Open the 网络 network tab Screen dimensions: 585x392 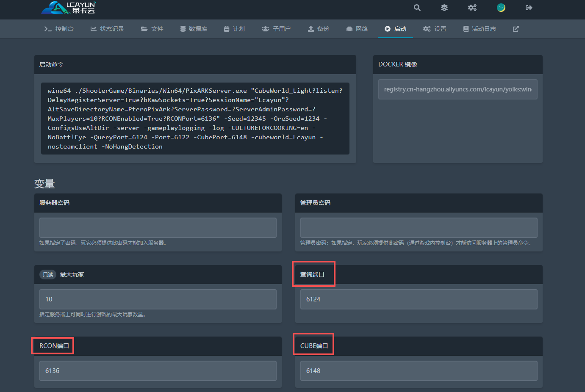point(357,29)
